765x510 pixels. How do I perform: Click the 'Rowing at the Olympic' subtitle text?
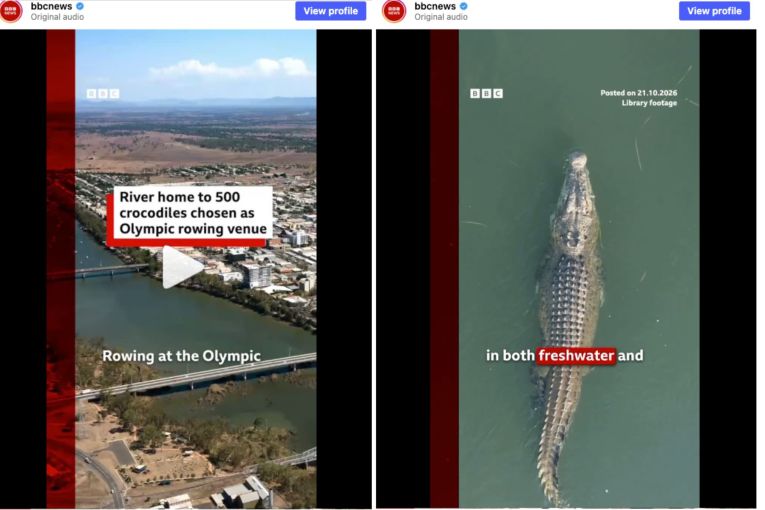click(x=181, y=356)
